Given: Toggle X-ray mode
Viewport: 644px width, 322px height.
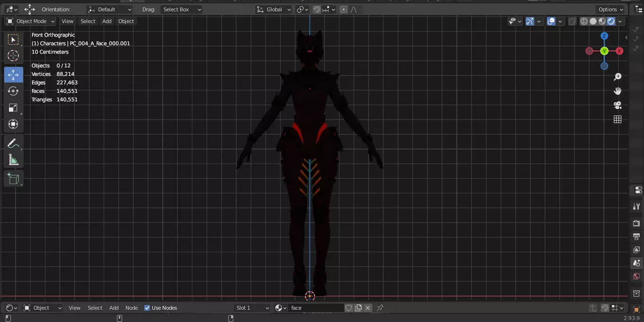Looking at the screenshot, I should (x=572, y=21).
